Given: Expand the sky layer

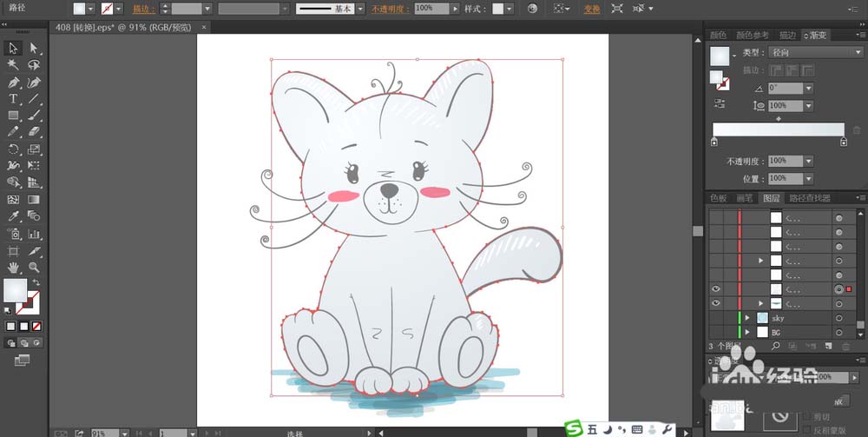Looking at the screenshot, I should (746, 318).
